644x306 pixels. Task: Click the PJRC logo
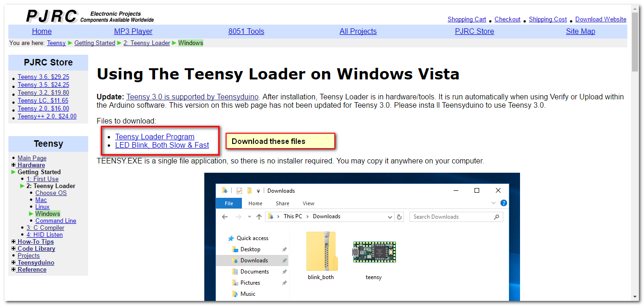tap(51, 16)
